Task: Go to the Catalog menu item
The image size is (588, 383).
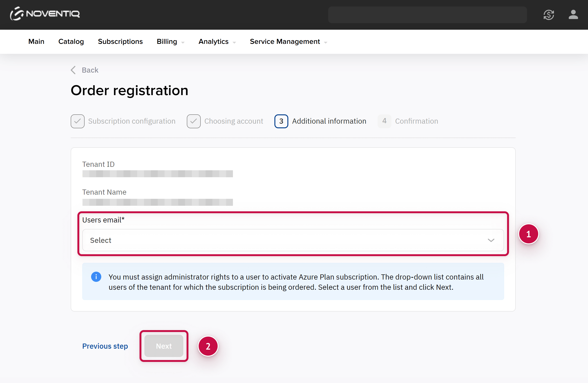Action: 71,42
